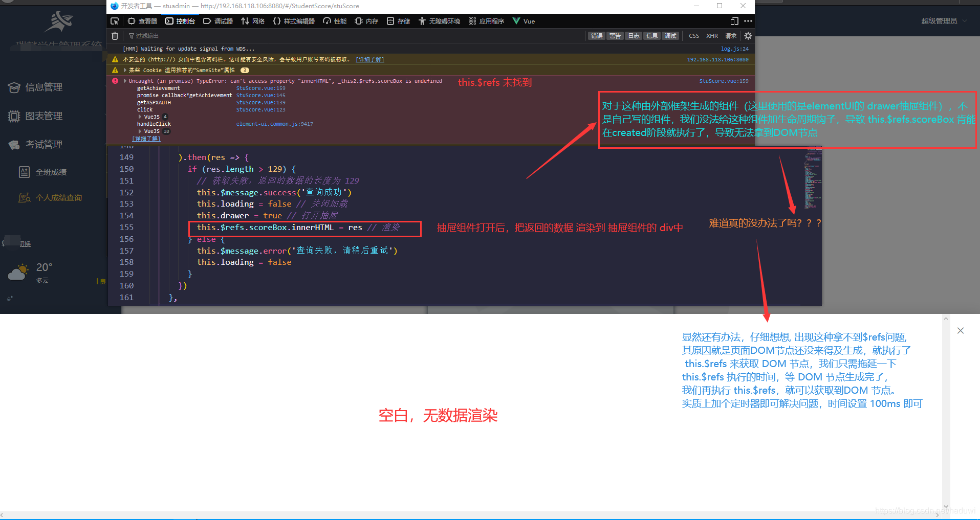Click the code editor minimap
980x520 pixels.
pos(812,179)
